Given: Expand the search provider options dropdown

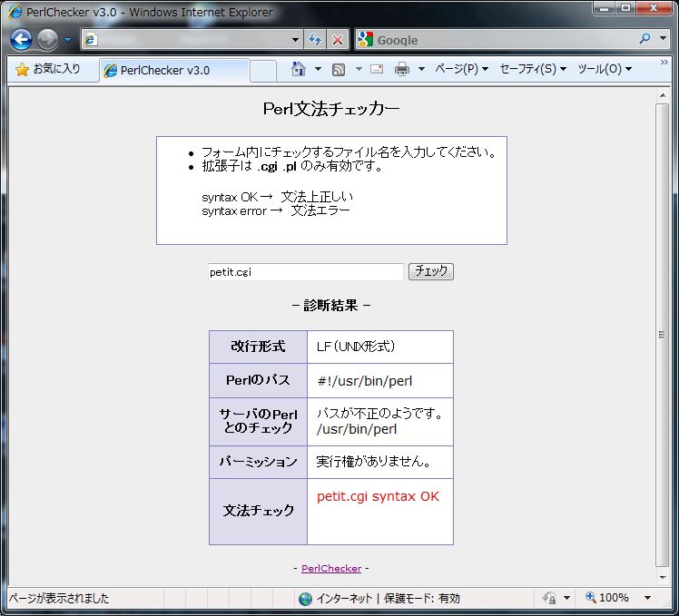Looking at the screenshot, I should coord(661,40).
